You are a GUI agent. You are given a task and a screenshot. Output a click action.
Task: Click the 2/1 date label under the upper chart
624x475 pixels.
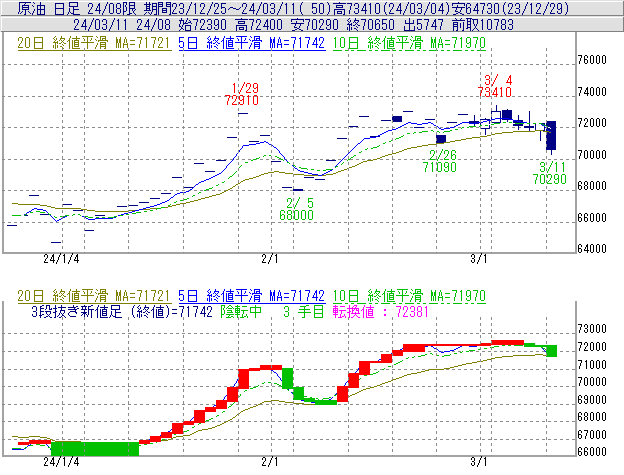pyautogui.click(x=270, y=259)
